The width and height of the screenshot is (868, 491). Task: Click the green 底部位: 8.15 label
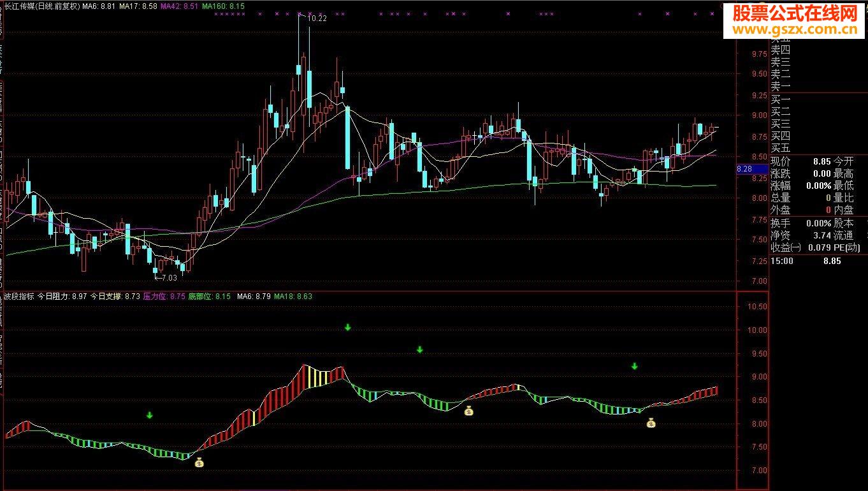click(x=209, y=297)
